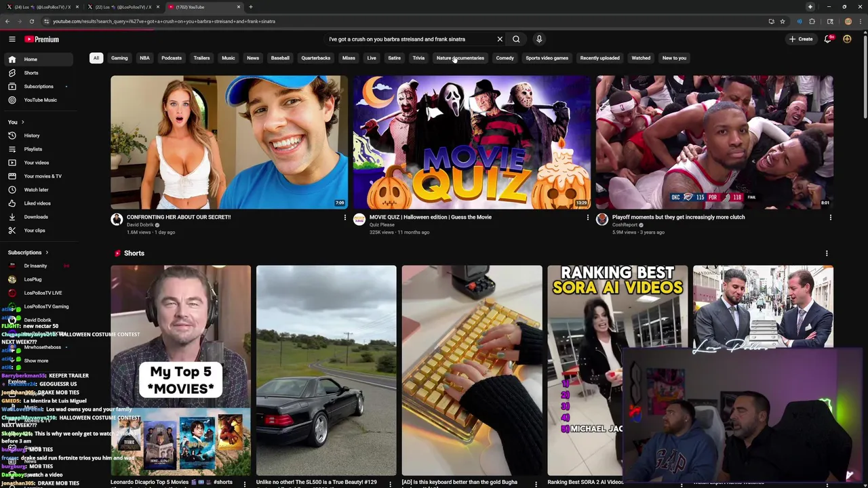Screen dimensions: 868x488
Task: Select the Nature documentaries chip
Action: pos(460,58)
